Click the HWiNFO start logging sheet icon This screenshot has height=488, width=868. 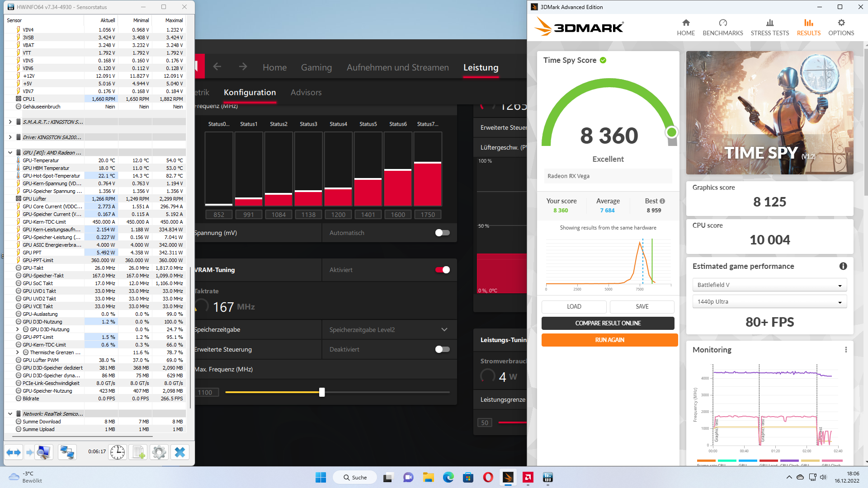(x=138, y=452)
